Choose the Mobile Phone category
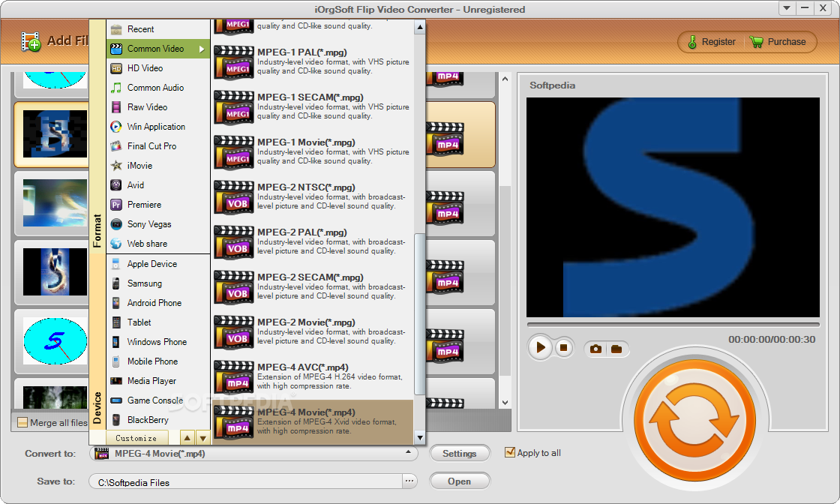Viewport: 840px width, 504px height. tap(158, 361)
